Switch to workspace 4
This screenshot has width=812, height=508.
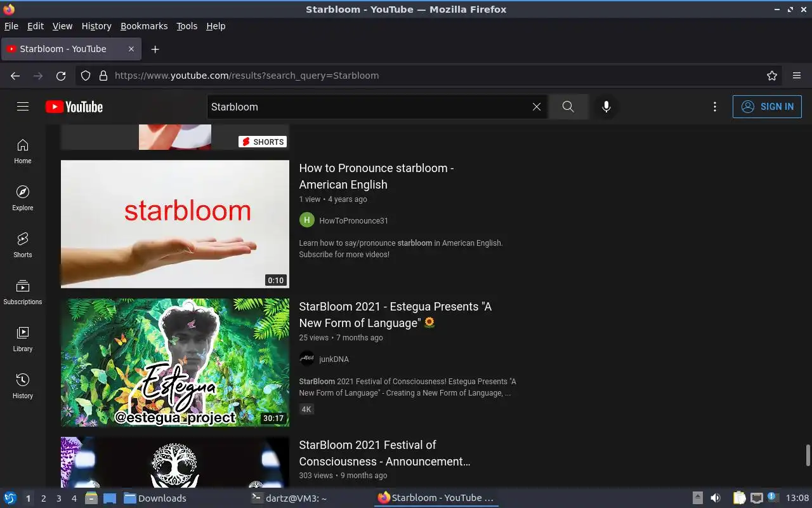[74, 498]
